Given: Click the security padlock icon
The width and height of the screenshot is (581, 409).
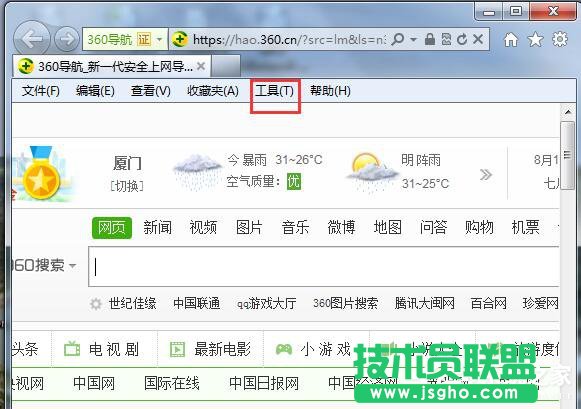Looking at the screenshot, I should click(x=430, y=39).
